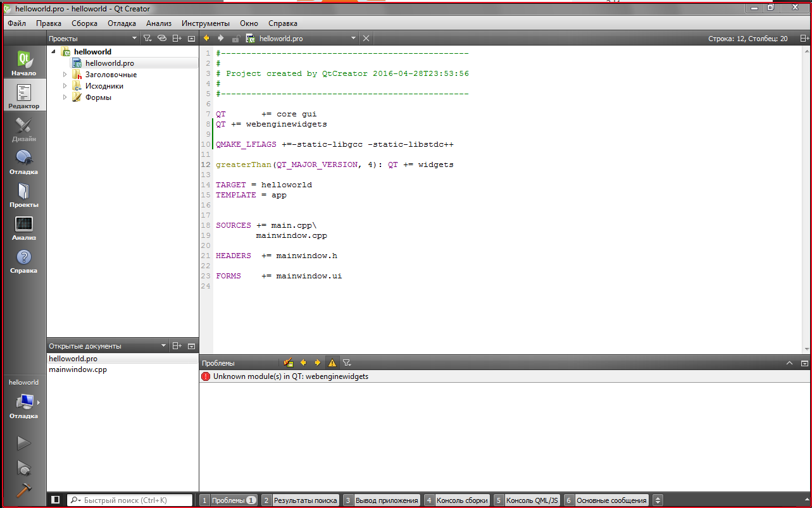Expand the Формы folder

coord(65,97)
